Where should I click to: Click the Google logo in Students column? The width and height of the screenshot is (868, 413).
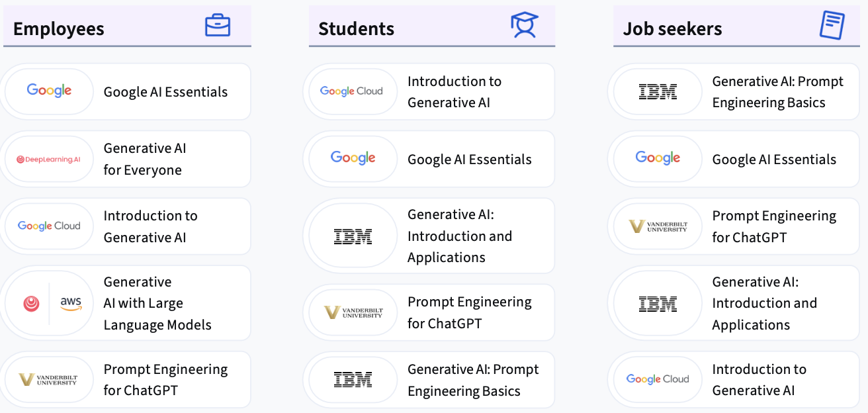(x=353, y=158)
